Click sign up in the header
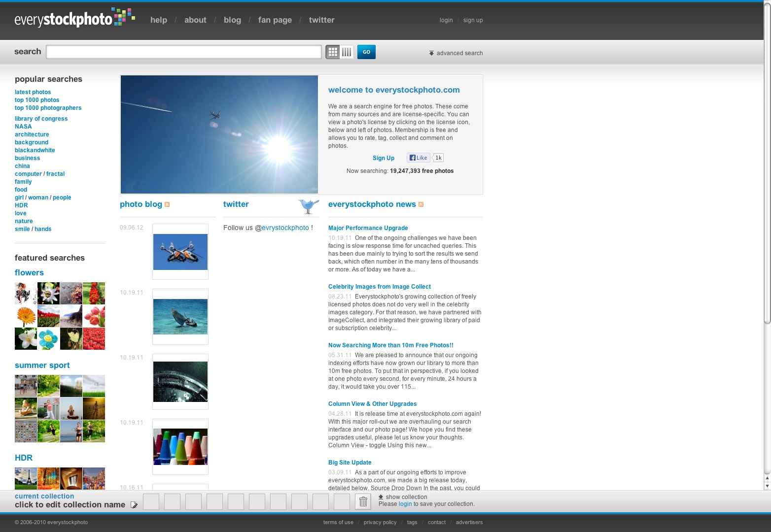This screenshot has width=771, height=532. [473, 20]
